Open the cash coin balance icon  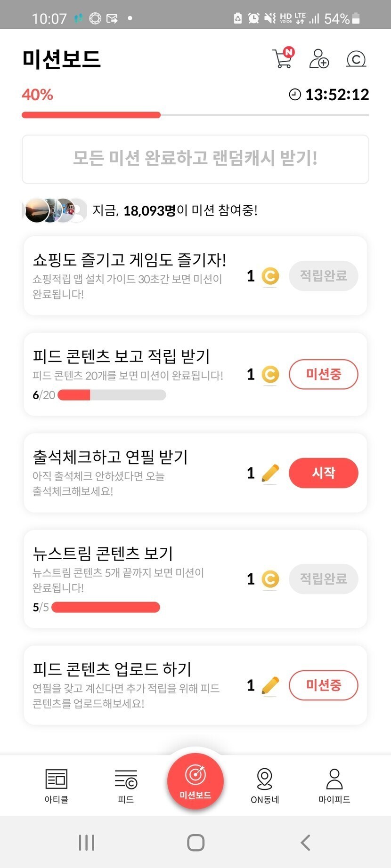point(356,59)
